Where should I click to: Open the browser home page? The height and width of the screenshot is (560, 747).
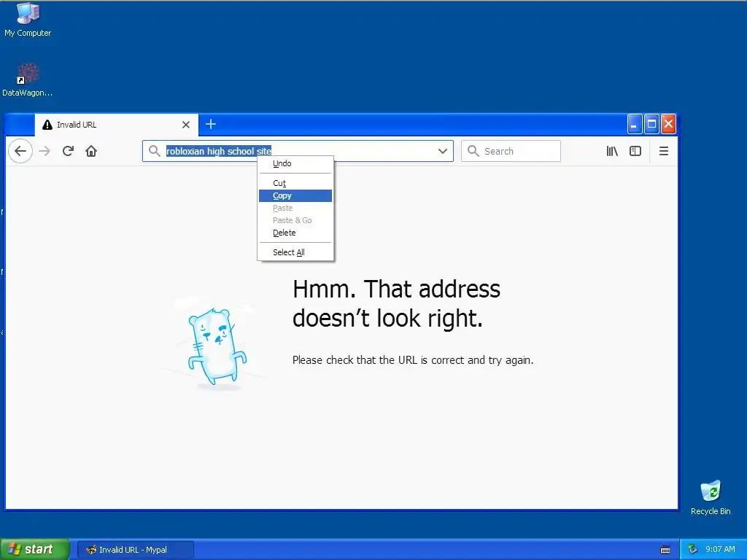coord(91,151)
